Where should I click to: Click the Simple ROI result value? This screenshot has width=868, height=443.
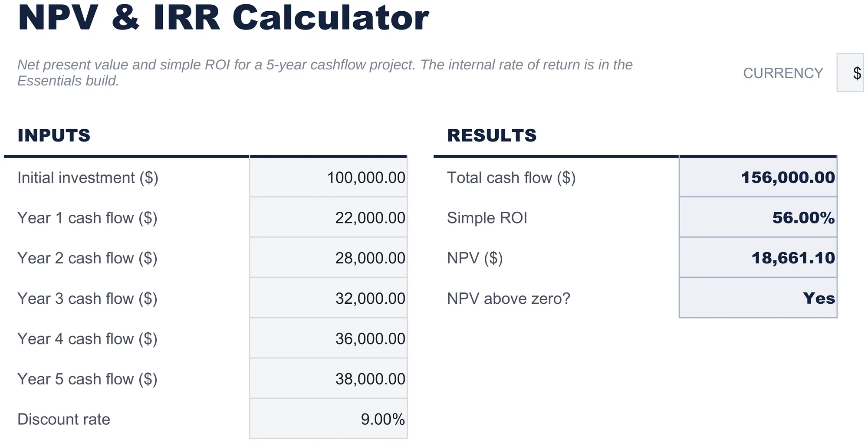pyautogui.click(x=758, y=217)
